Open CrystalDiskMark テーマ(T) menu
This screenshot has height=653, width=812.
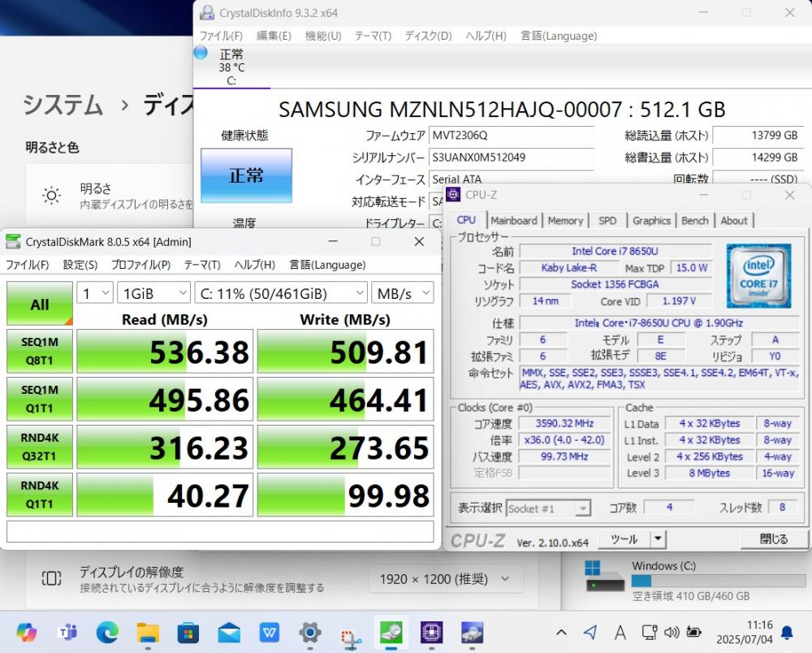(202, 265)
